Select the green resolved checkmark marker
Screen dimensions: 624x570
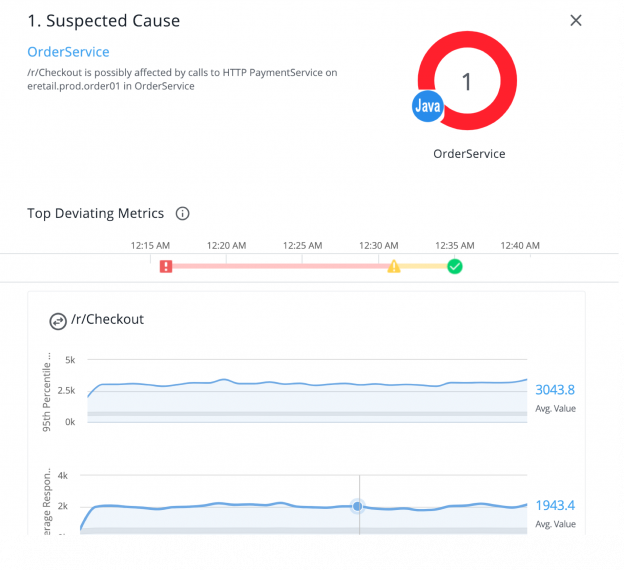click(x=455, y=266)
